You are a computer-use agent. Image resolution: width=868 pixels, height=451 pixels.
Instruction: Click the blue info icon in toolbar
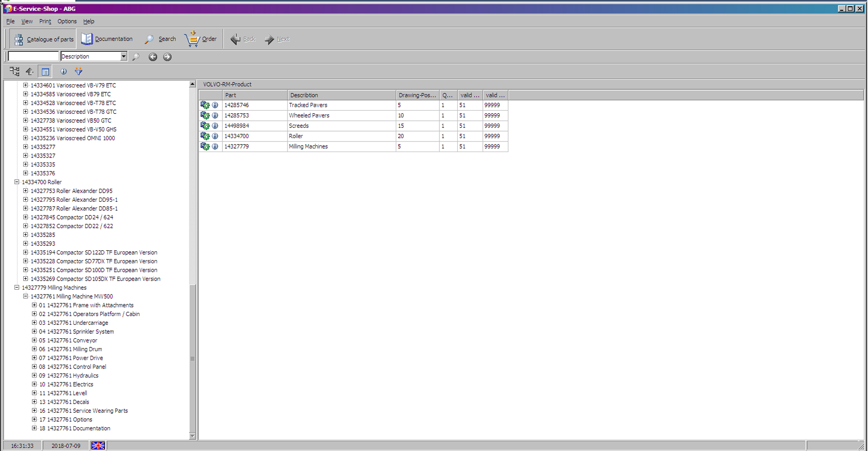64,72
